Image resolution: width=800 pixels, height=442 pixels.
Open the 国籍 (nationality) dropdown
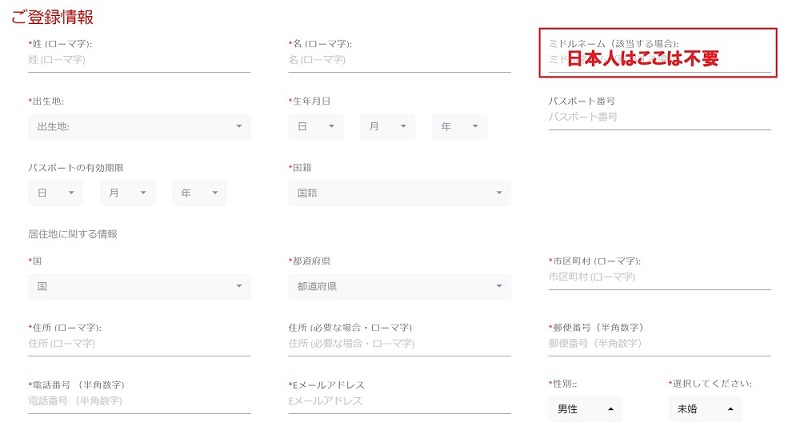pos(399,193)
